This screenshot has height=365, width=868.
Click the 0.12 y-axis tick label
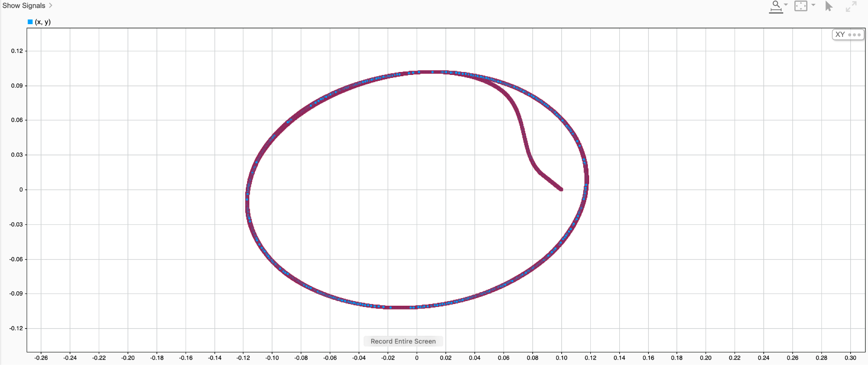point(17,51)
